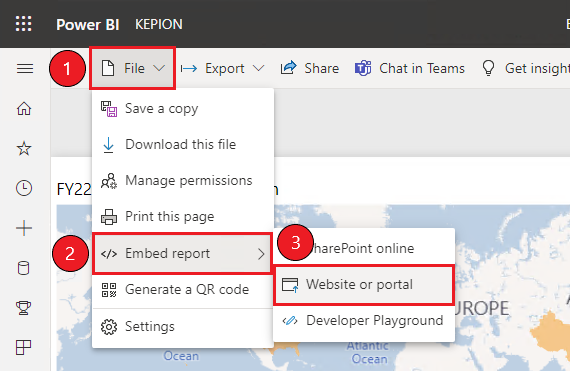Click Chat in Teams button
570x371 pixels.
point(410,68)
